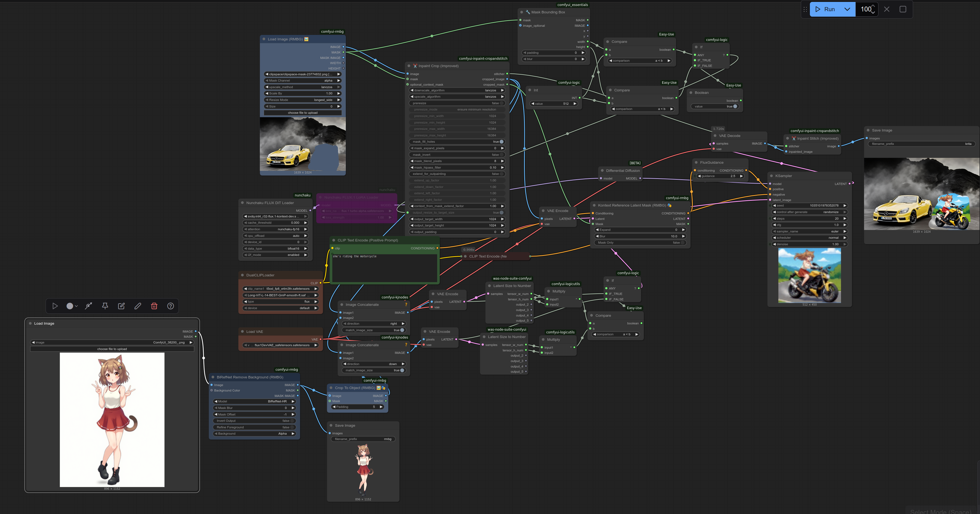Click the bypass node icon in selection toolbar
This screenshot has width=980, height=514.
click(89, 306)
